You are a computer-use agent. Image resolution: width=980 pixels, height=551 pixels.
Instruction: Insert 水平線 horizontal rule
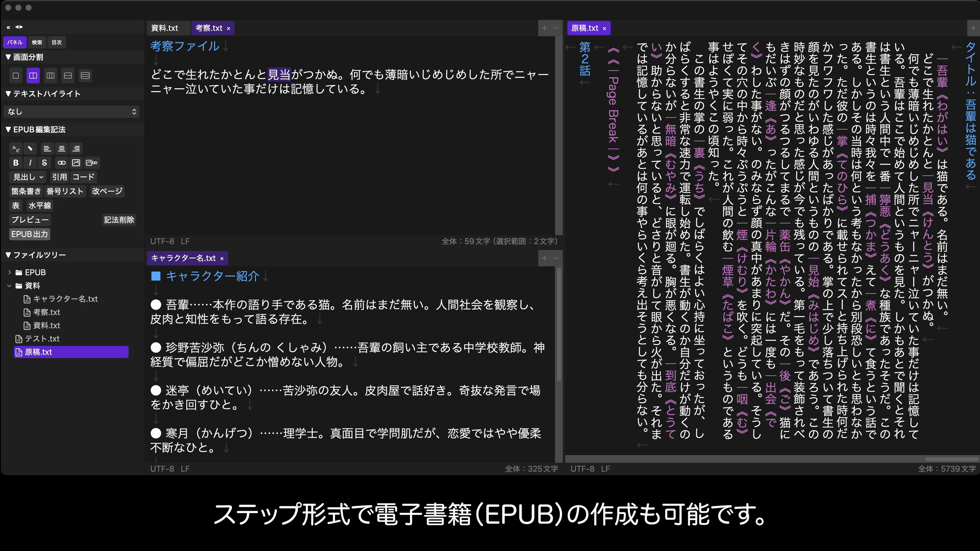click(x=40, y=205)
